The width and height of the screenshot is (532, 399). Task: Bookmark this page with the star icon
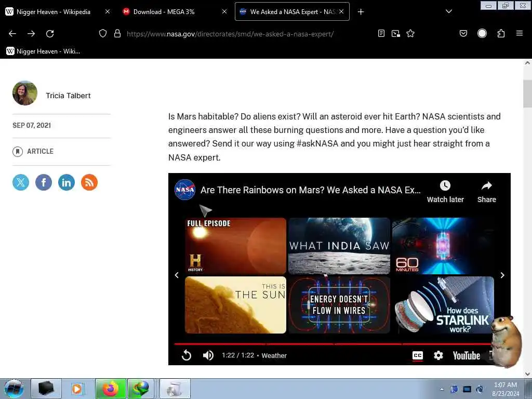410,34
